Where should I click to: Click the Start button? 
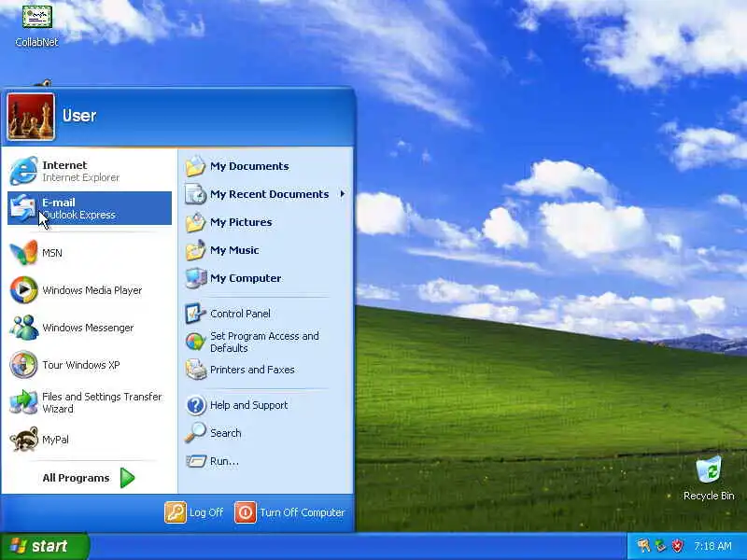point(44,546)
